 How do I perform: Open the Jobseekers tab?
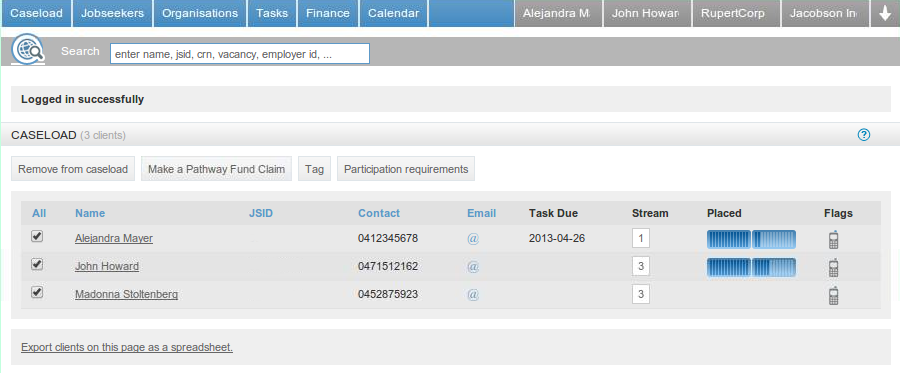pyautogui.click(x=112, y=13)
